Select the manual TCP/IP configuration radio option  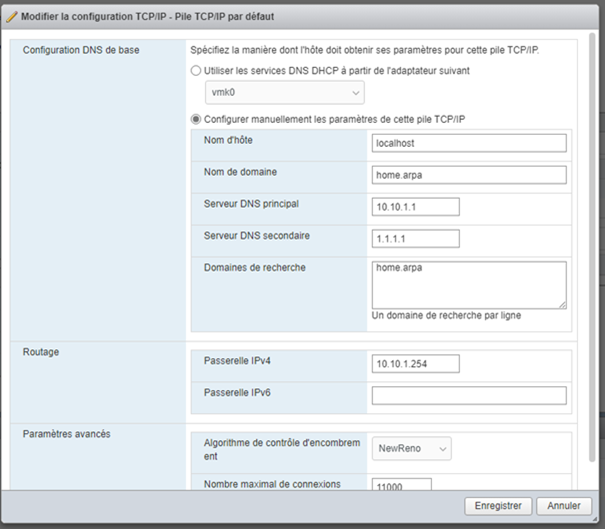coord(196,119)
